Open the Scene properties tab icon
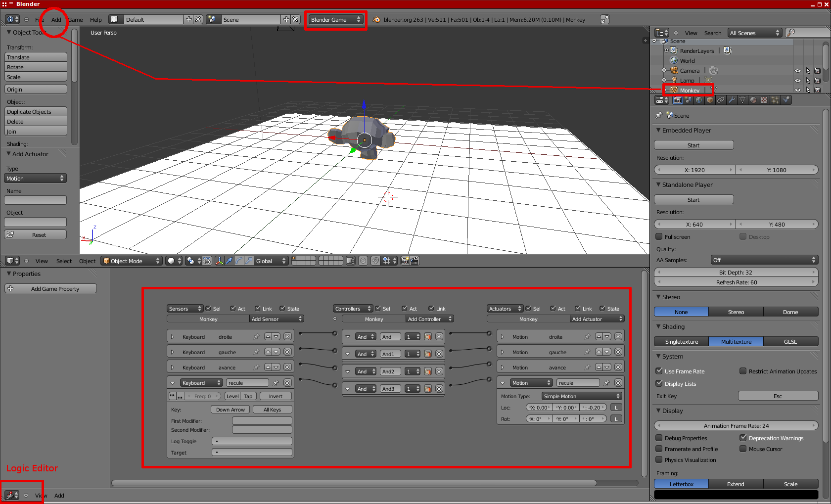 pos(689,100)
